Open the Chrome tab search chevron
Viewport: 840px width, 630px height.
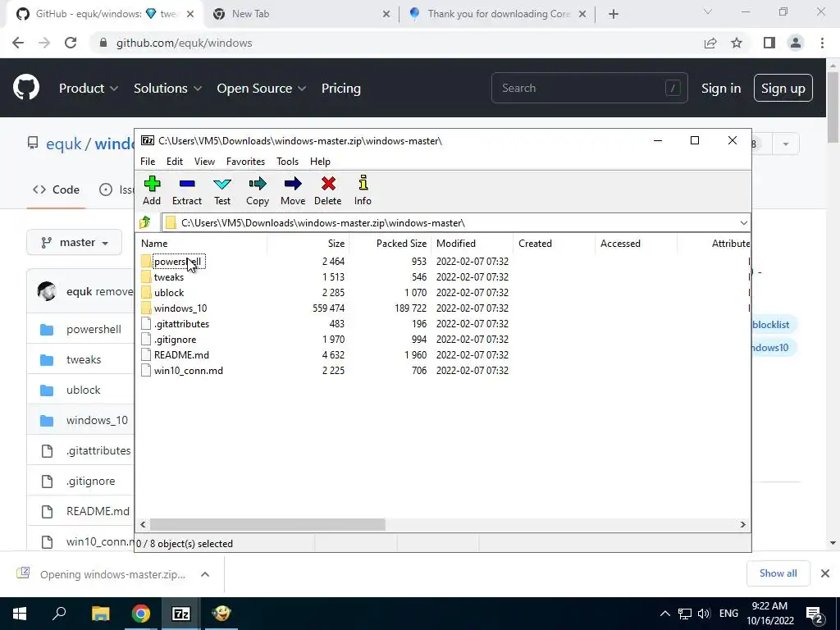pyautogui.click(x=708, y=11)
